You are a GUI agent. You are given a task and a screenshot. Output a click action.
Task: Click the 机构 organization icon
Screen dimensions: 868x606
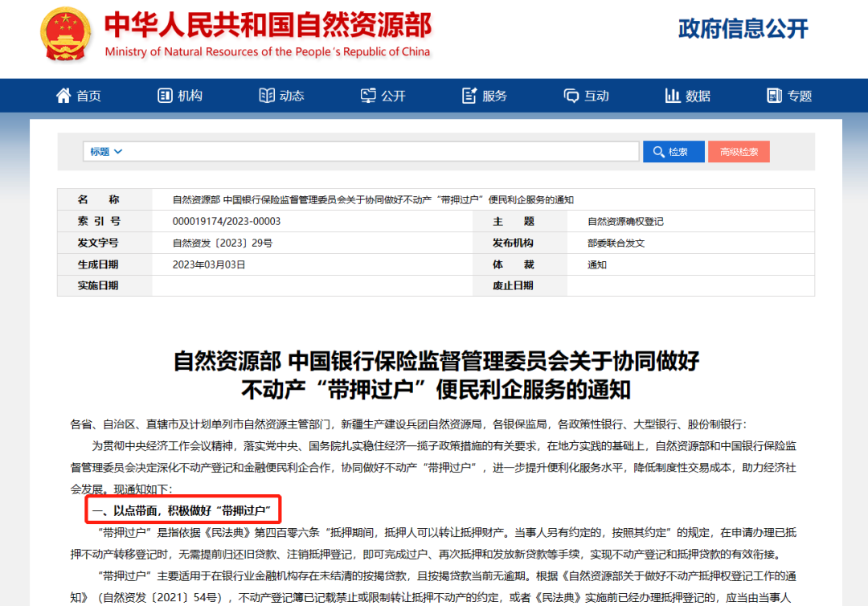tap(166, 96)
